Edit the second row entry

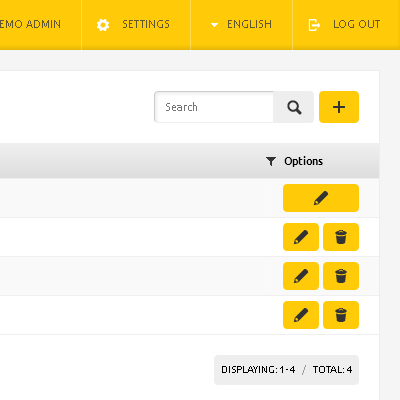(301, 237)
